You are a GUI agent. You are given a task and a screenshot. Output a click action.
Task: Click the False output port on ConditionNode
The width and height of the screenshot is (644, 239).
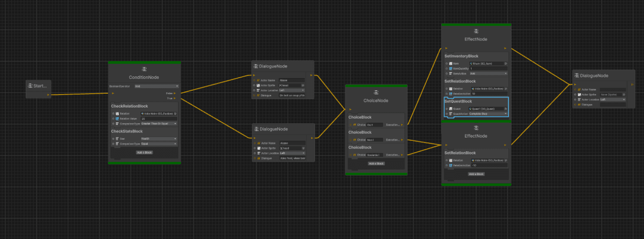[x=174, y=93]
